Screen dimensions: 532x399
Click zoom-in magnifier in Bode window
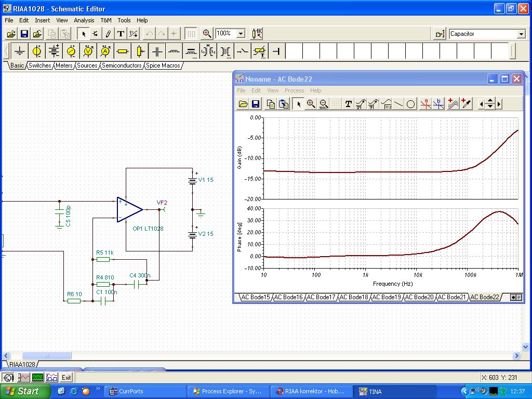tap(311, 104)
